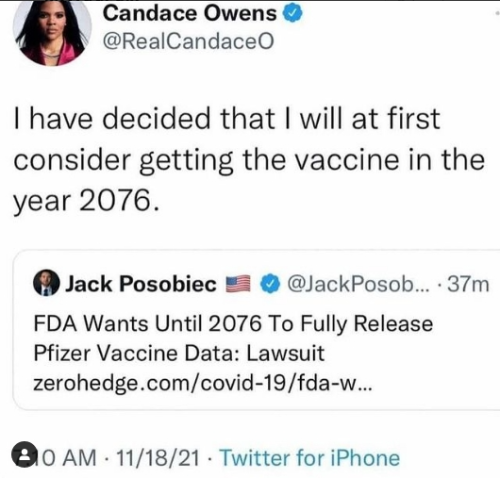This screenshot has width=500, height=478.
Task: Open the tweet options mark at top right
Action: point(497,13)
